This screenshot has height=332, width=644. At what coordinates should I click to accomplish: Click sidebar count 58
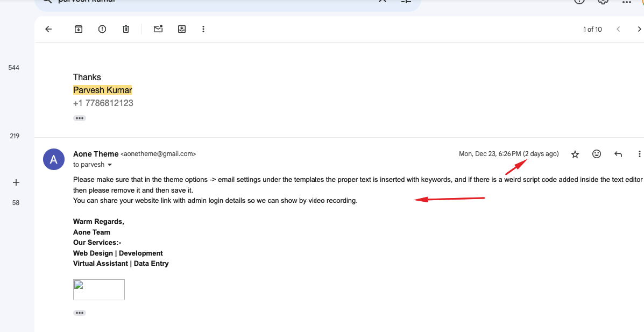(x=16, y=202)
